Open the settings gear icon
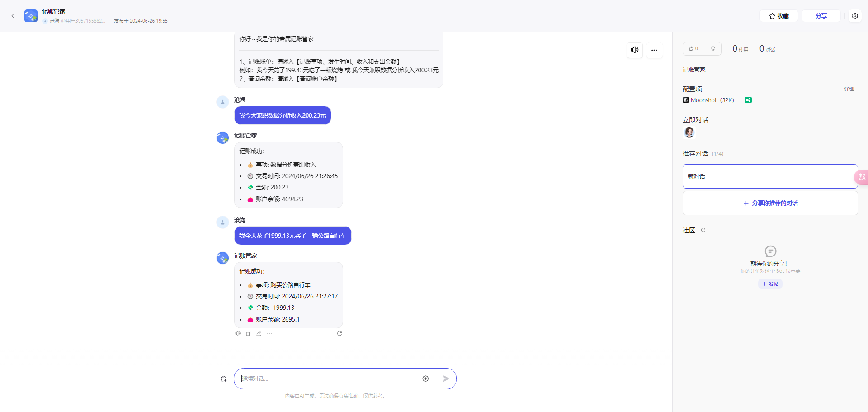The image size is (868, 412). click(854, 16)
